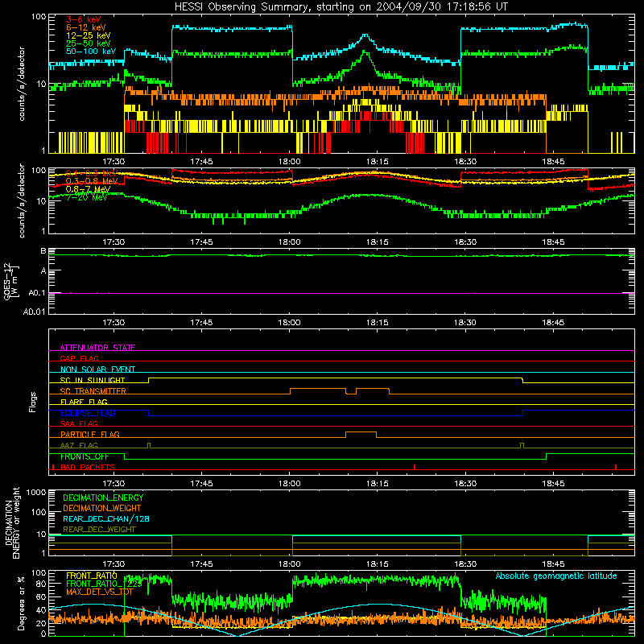Click the SC_IN_SUNLIGHT rising edge near 17:36
Image resolution: width=644 pixels, height=644 pixels.
tap(149, 380)
